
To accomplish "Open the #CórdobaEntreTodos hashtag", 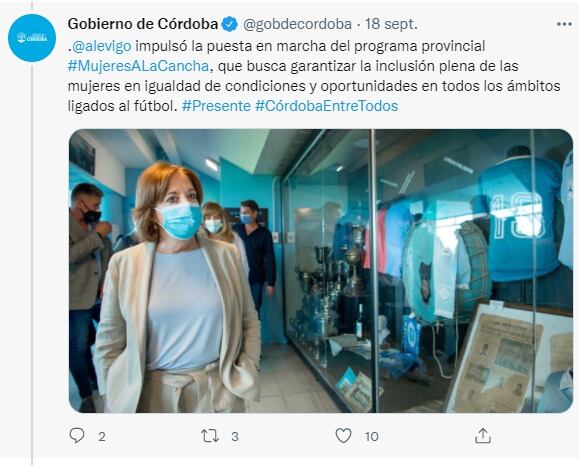I will [x=326, y=106].
